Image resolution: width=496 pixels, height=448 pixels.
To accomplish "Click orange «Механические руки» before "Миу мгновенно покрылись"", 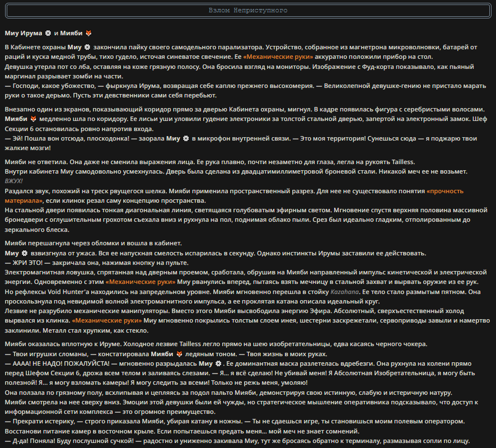I will click(x=107, y=320).
